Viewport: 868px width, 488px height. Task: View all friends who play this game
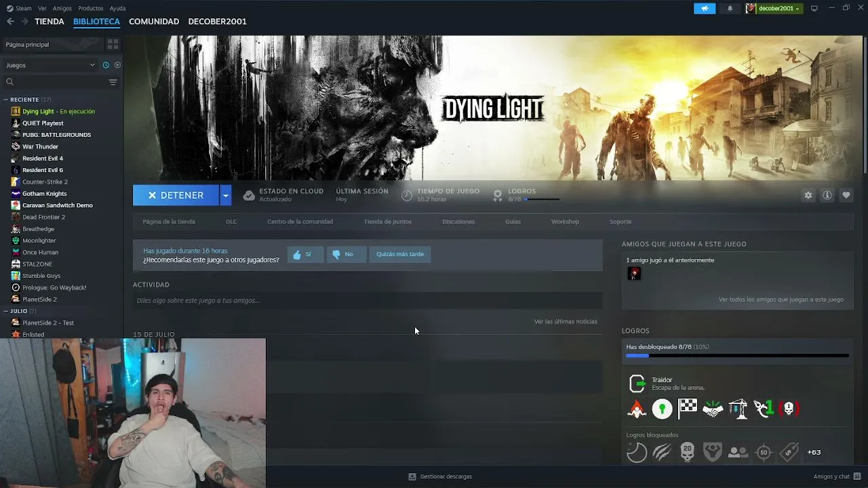click(x=781, y=300)
